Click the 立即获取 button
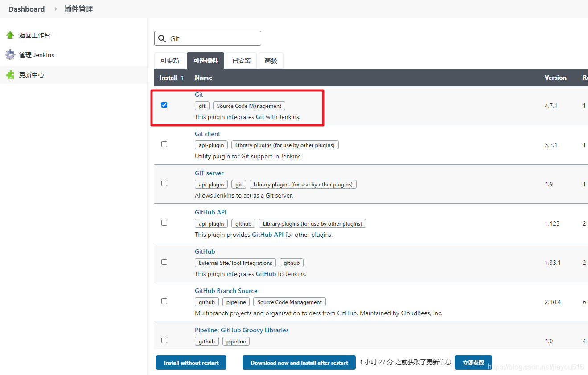Viewport: 588px width, 375px height. [x=473, y=363]
